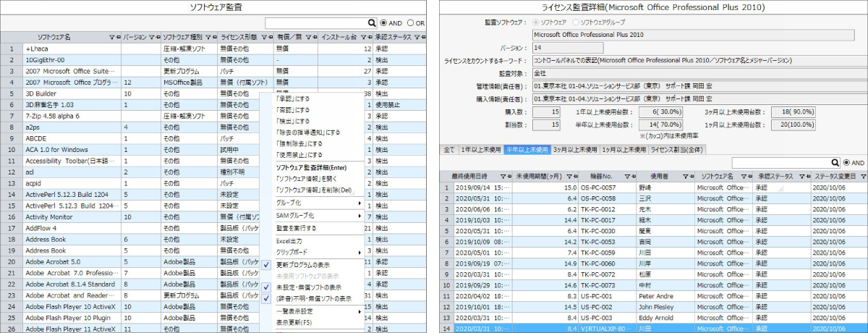
Task: Select ソフトウェアグループ radio option
Action: [x=576, y=22]
